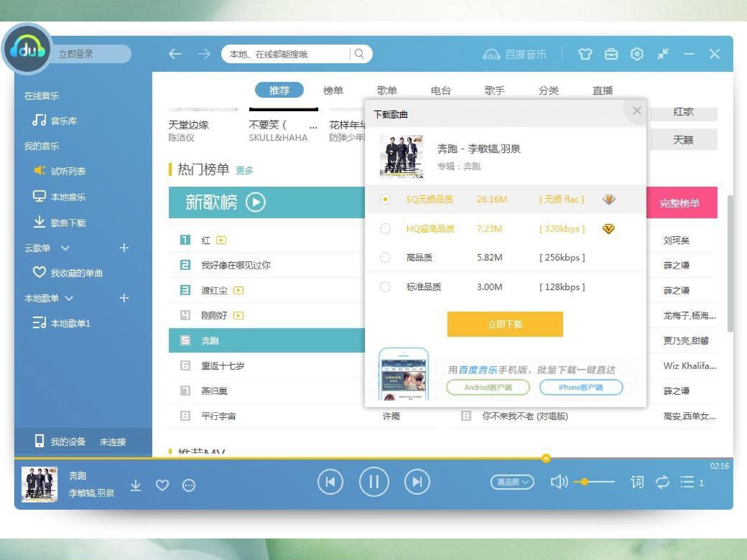Viewport: 747px width, 560px height.
Task: Switch to the 推荐 tab
Action: coord(279,90)
